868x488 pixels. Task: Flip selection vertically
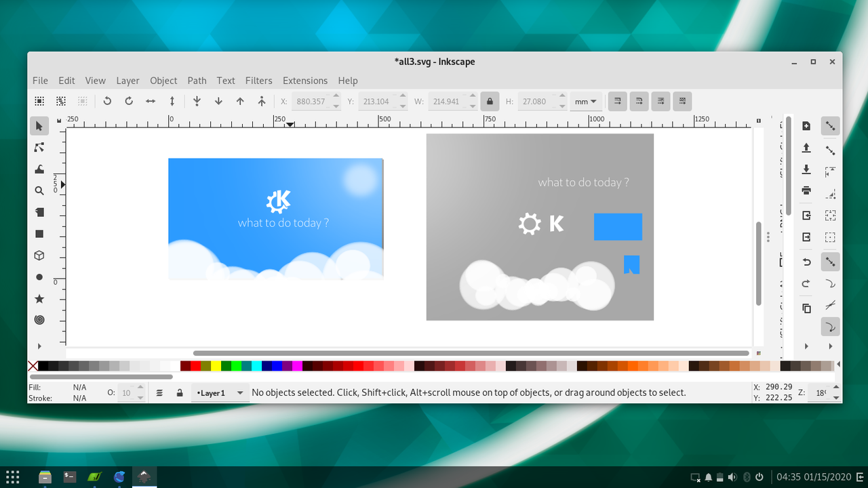pos(172,101)
